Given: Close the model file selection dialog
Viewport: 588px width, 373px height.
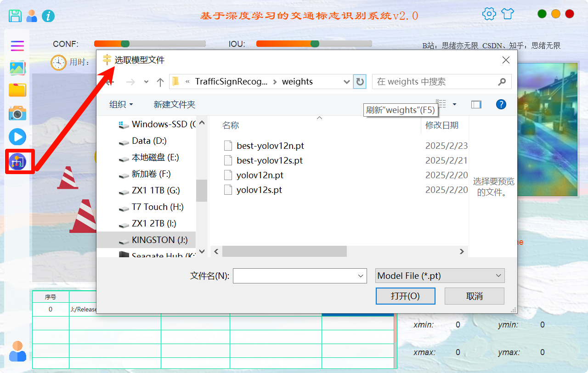Looking at the screenshot, I should click(x=506, y=60).
